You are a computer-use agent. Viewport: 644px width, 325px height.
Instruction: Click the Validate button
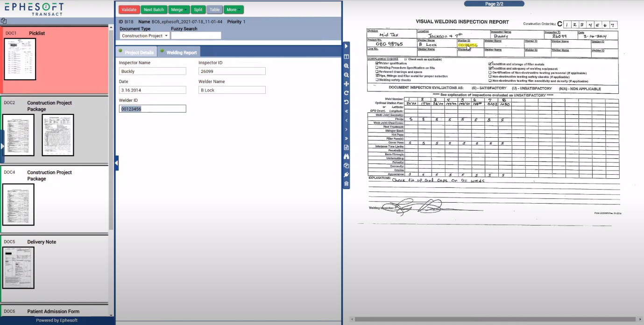pyautogui.click(x=129, y=9)
